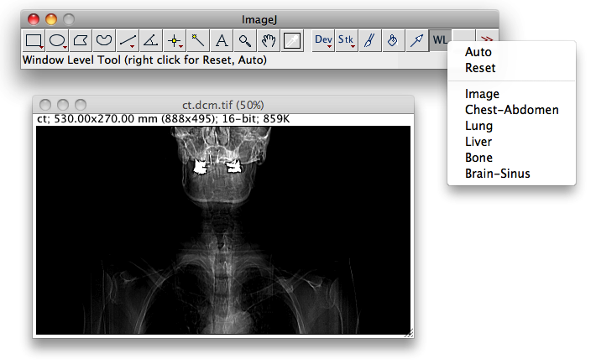This screenshot has height=364, width=596.
Task: Close the ImageJ window with red button
Action: (x=34, y=19)
